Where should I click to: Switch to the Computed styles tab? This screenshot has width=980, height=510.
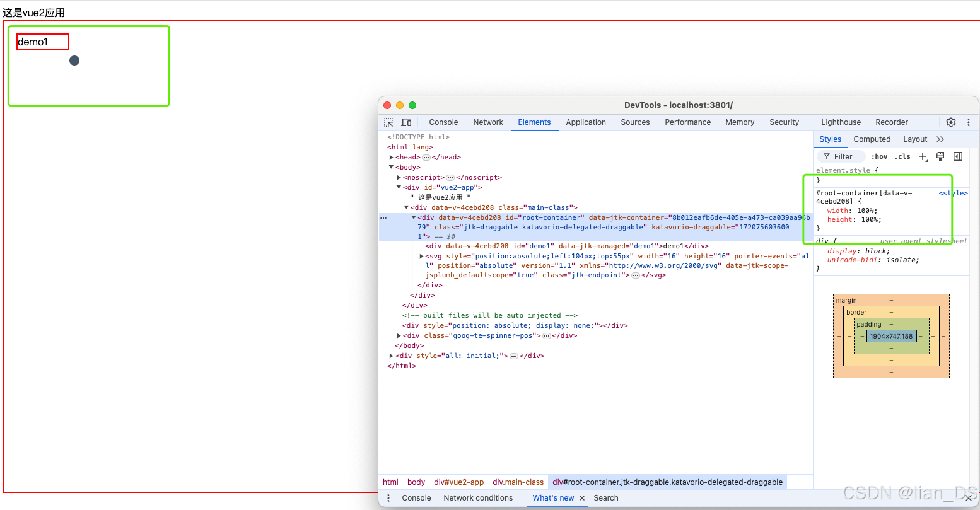[872, 139]
